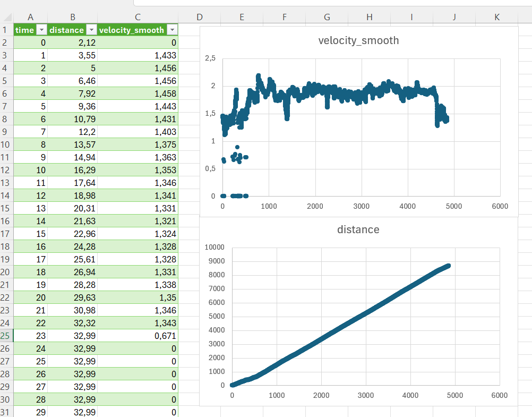Click the 10000 label on distance chart axis
Screen dimensions: 532x417
pyautogui.click(x=214, y=247)
